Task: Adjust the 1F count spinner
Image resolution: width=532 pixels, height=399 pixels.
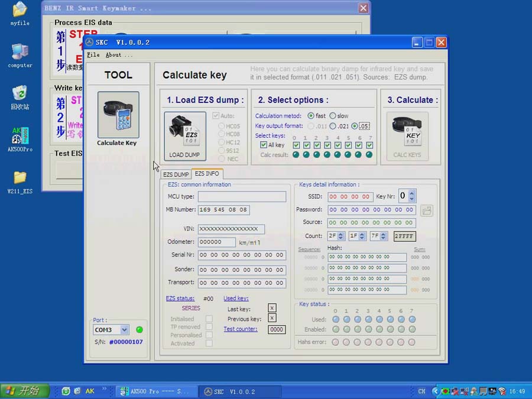Action: click(362, 236)
